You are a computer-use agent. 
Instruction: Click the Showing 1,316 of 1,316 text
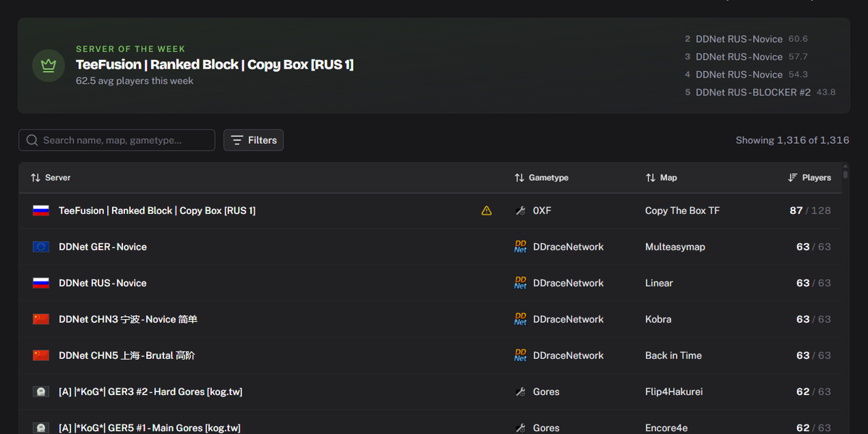[x=792, y=140]
